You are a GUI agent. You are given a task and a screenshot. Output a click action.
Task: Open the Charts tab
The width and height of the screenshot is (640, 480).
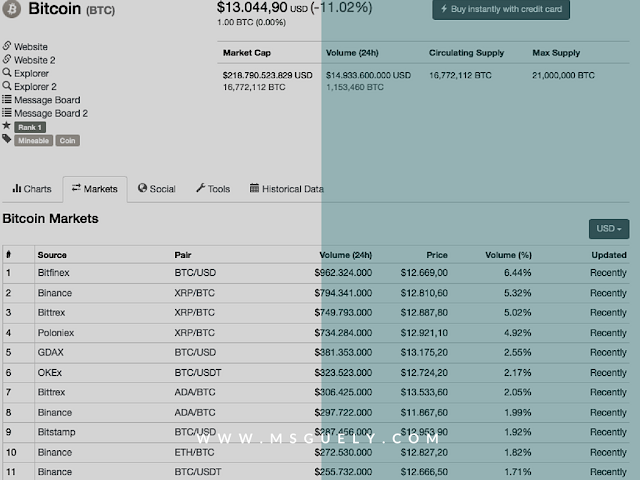pos(32,189)
